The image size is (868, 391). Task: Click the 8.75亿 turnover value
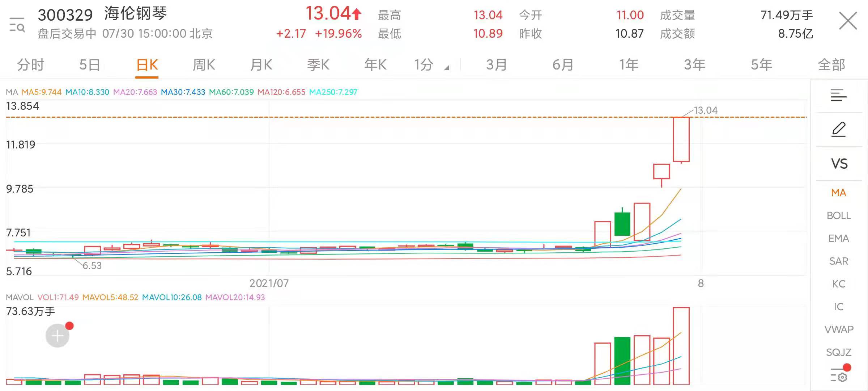pos(796,34)
